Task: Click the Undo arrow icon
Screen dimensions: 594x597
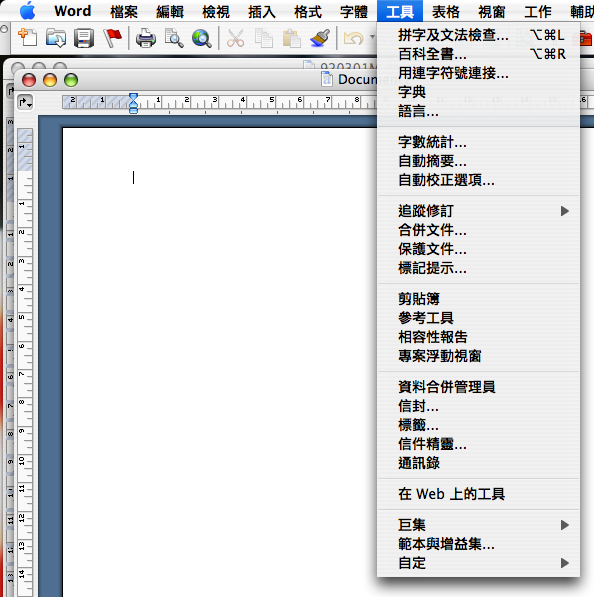Action: coord(353,38)
